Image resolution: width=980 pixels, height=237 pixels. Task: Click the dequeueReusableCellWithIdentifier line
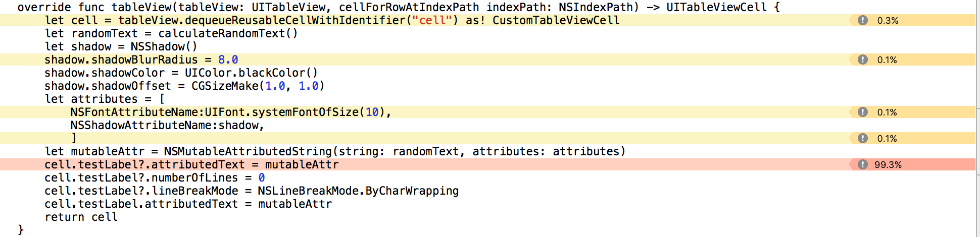coord(332,20)
